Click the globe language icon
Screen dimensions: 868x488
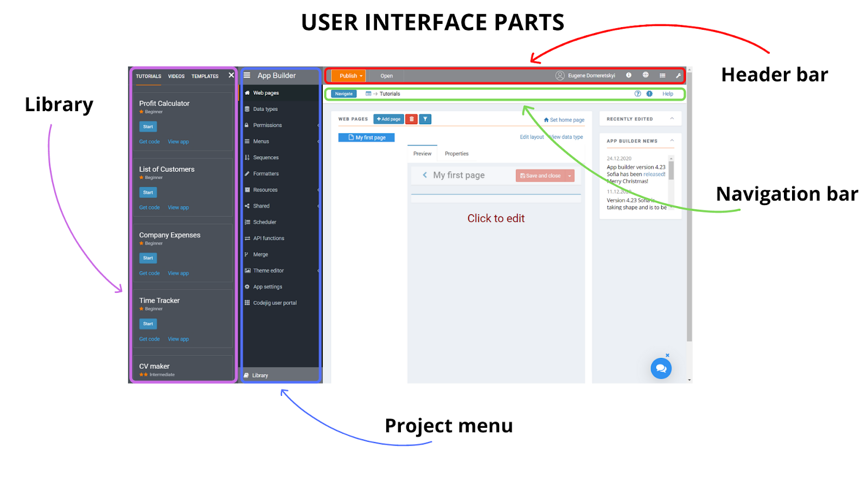pos(646,75)
